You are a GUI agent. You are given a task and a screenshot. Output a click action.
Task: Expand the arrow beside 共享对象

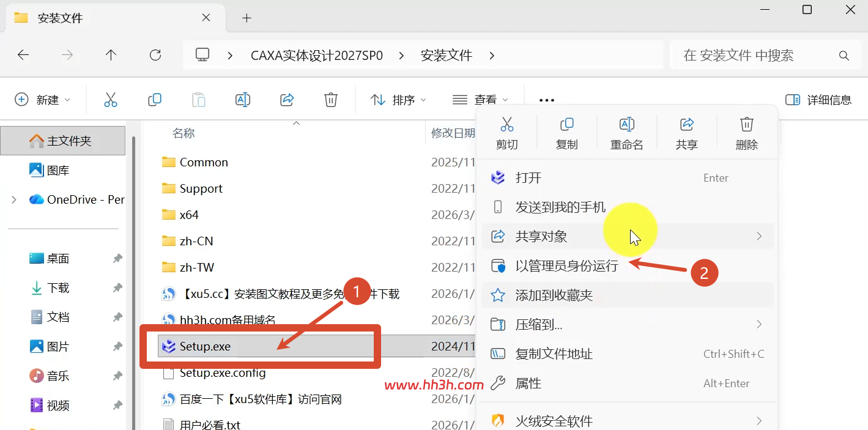tap(759, 236)
